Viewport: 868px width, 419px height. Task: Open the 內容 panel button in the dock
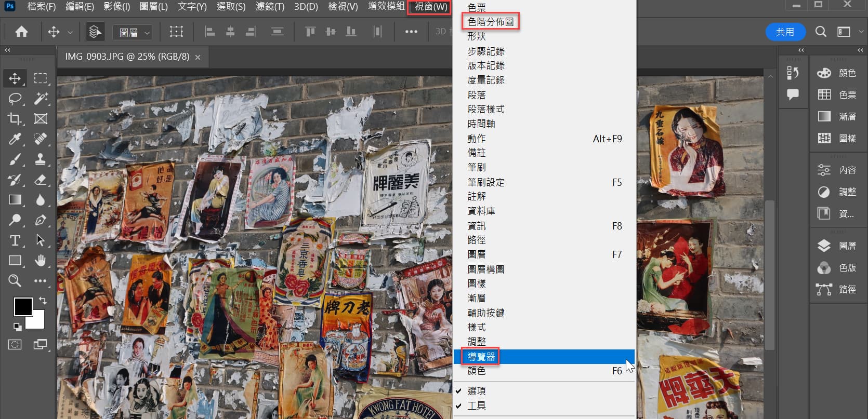coord(837,170)
